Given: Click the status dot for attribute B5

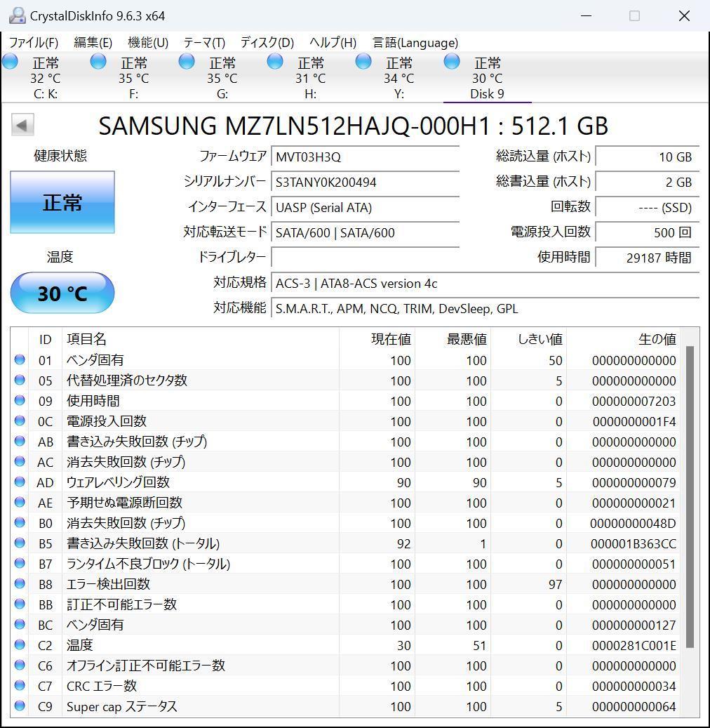Looking at the screenshot, I should click(x=20, y=543).
